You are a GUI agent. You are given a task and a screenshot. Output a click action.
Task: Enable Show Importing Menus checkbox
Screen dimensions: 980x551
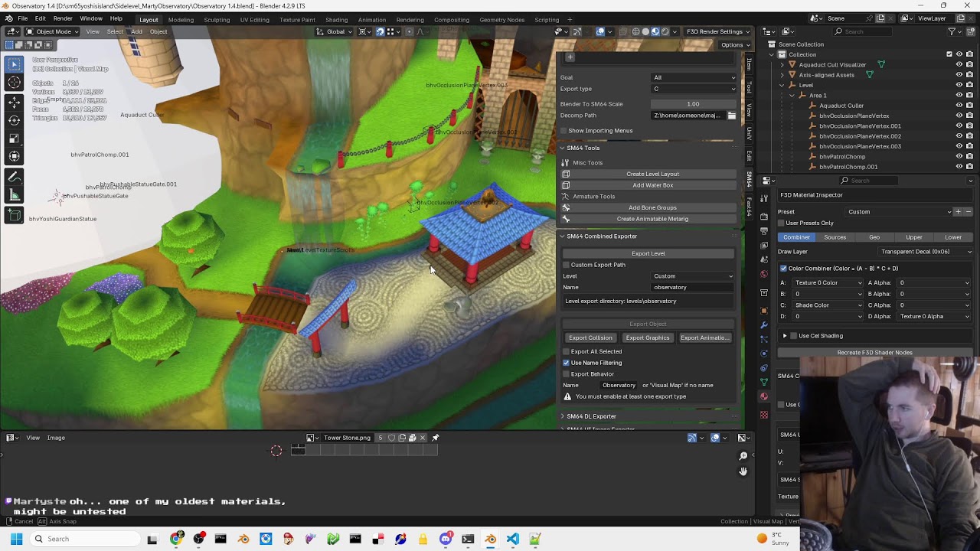pos(563,131)
